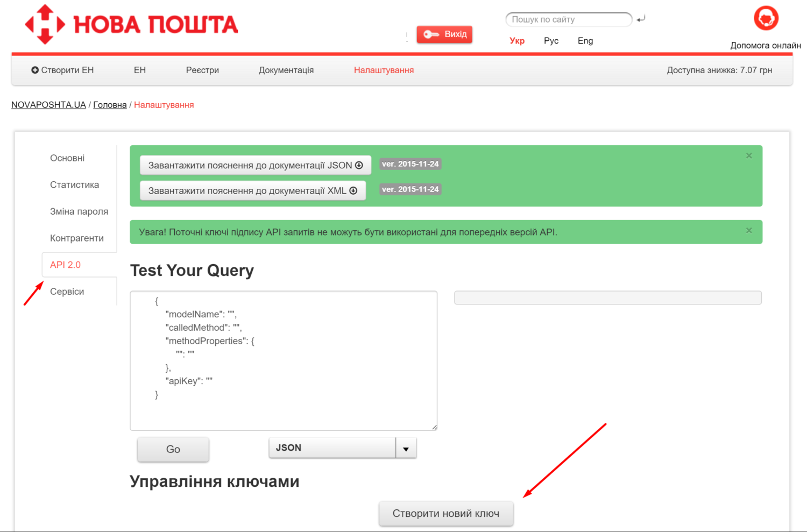Select the Зміна пароля settings tab
Image resolution: width=807 pixels, height=532 pixels.
click(x=79, y=211)
